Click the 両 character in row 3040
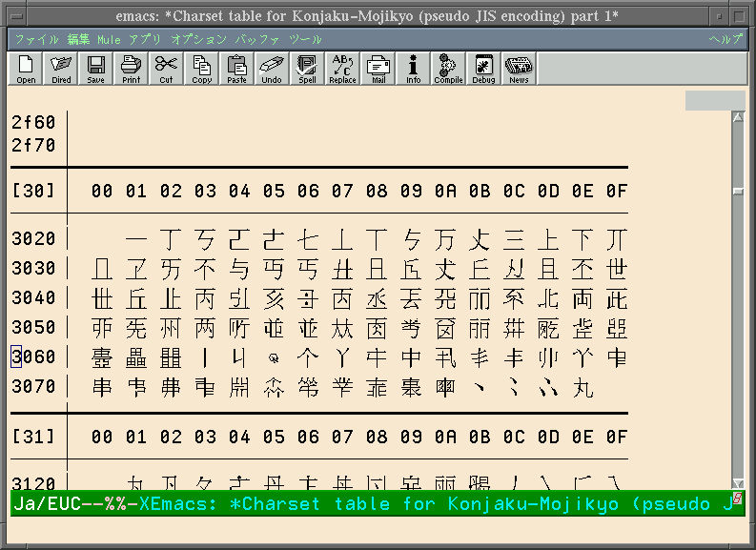The height and width of the screenshot is (550, 756). [x=582, y=299]
